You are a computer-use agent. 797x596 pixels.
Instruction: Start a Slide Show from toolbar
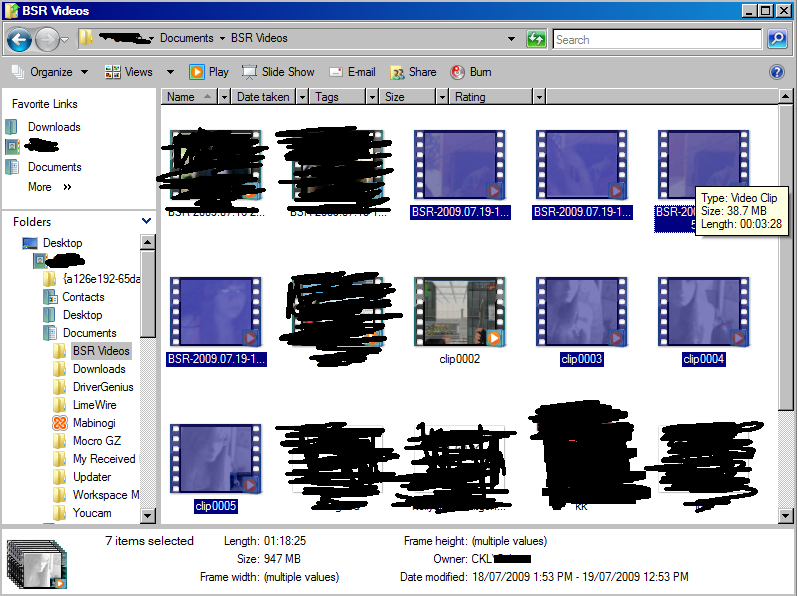click(x=279, y=72)
